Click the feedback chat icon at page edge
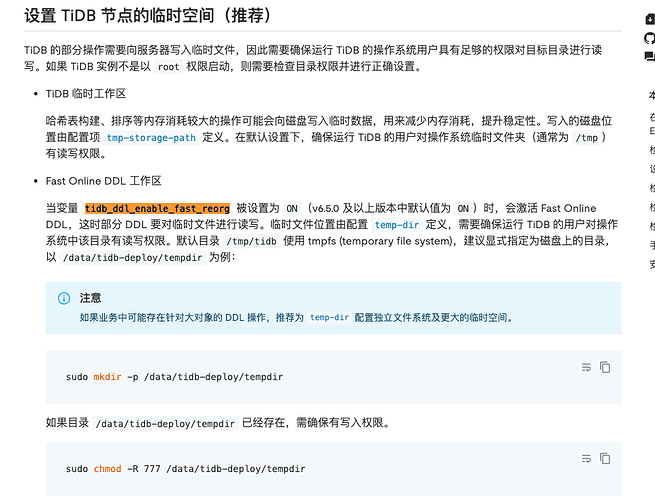This screenshot has width=655, height=499. 650,56
